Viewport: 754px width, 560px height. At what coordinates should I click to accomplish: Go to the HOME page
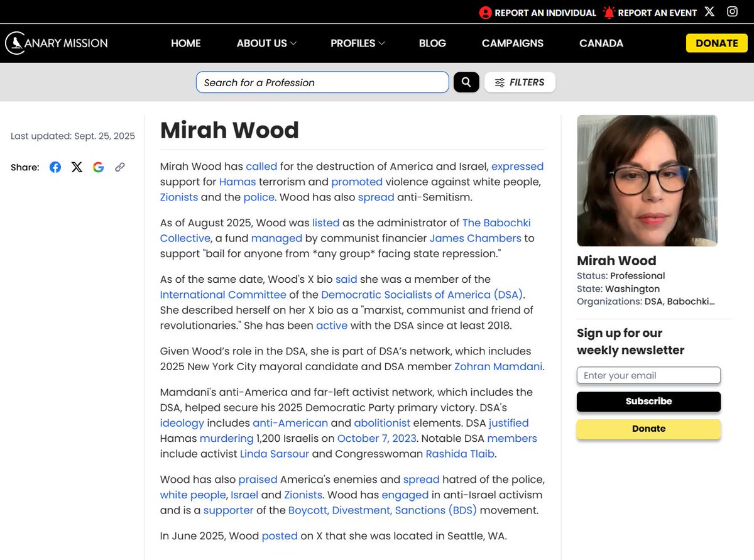click(186, 43)
